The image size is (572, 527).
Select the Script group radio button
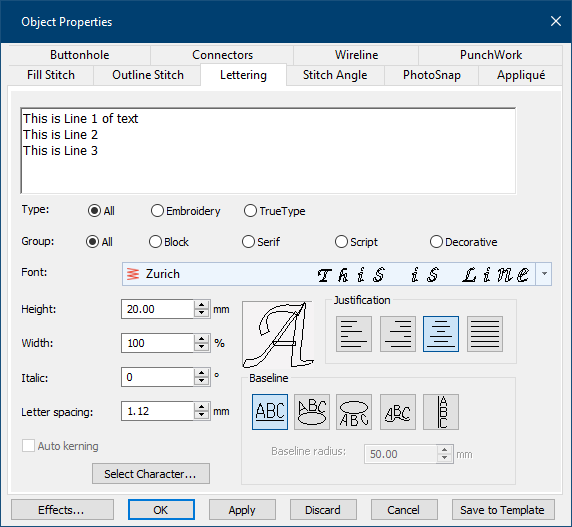click(x=341, y=242)
